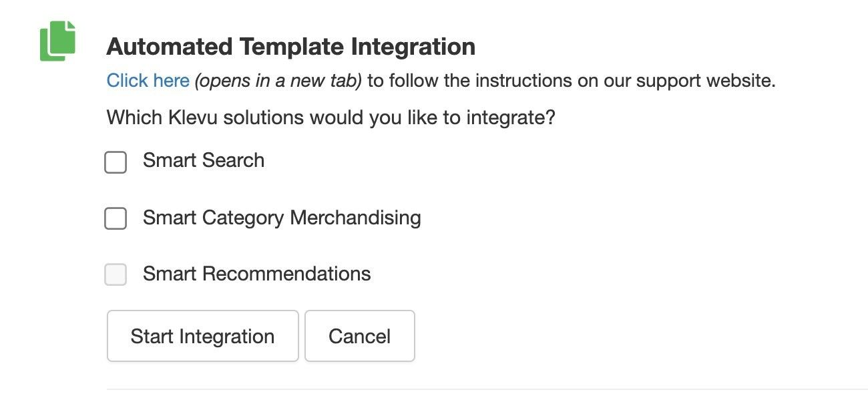Image resolution: width=868 pixels, height=402 pixels.
Task: Click the word "Integration" in the bold heading
Action: 413,47
